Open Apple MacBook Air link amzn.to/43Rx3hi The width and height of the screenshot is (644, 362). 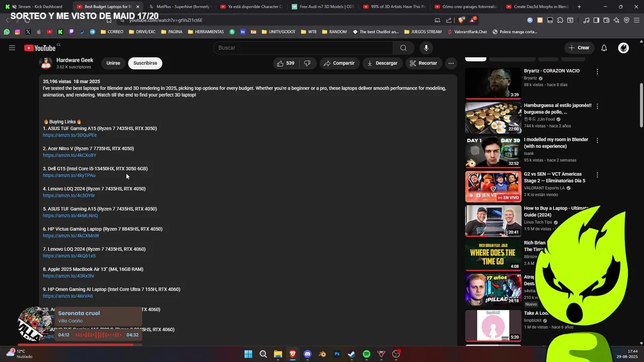68,276
